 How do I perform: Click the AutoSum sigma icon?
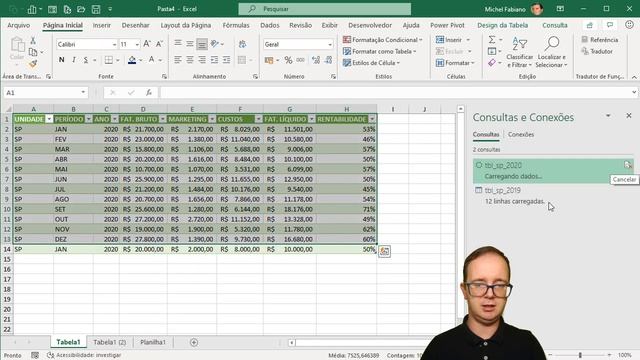[x=492, y=40]
